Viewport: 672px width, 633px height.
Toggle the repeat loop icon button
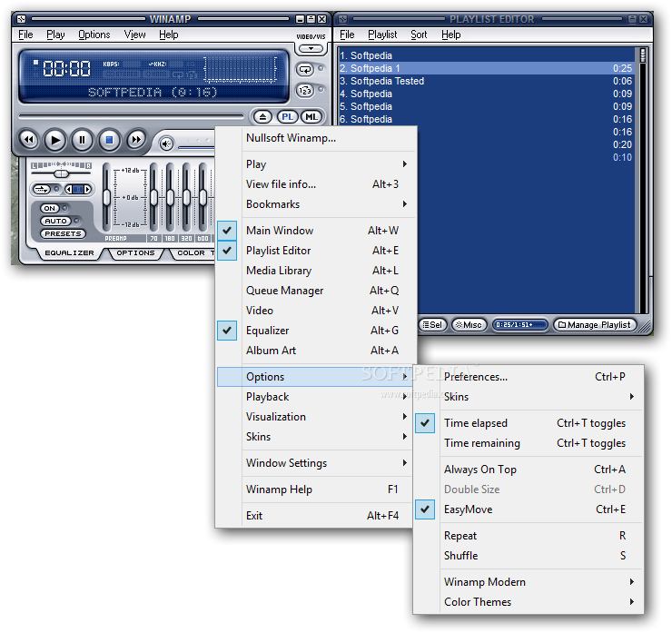click(x=305, y=69)
